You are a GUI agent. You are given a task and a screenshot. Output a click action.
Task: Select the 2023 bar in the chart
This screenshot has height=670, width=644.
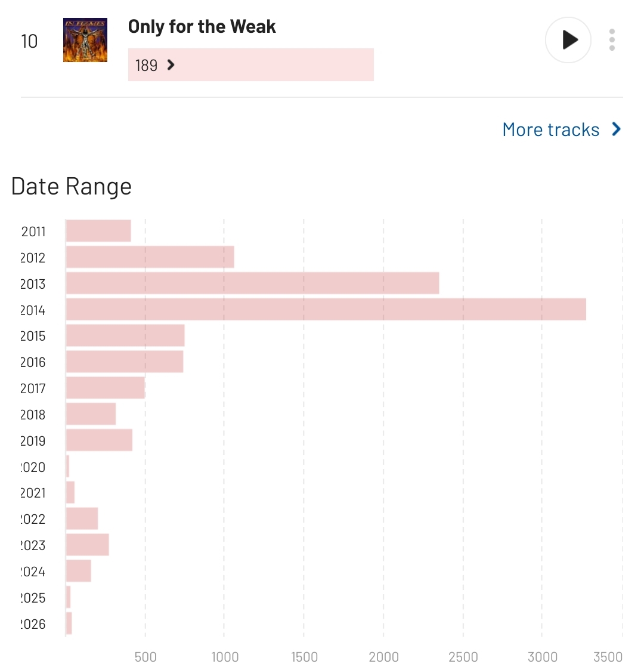tap(87, 545)
